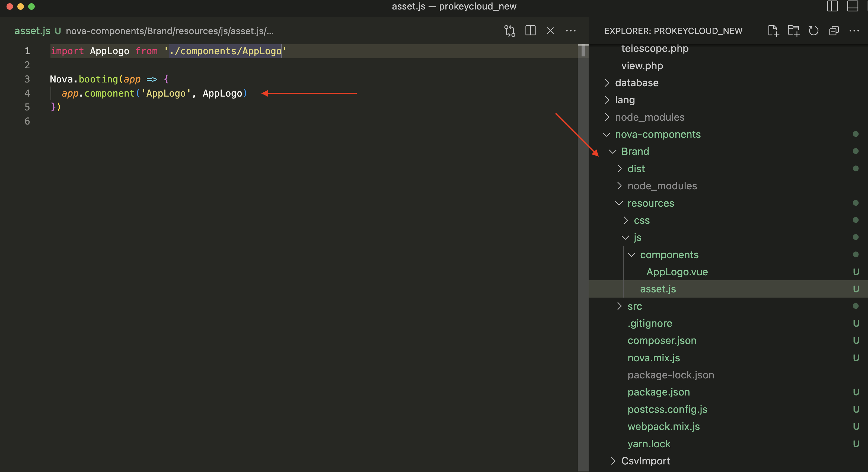This screenshot has width=868, height=472.
Task: Open Explorer views and more actions
Action: coord(854,31)
